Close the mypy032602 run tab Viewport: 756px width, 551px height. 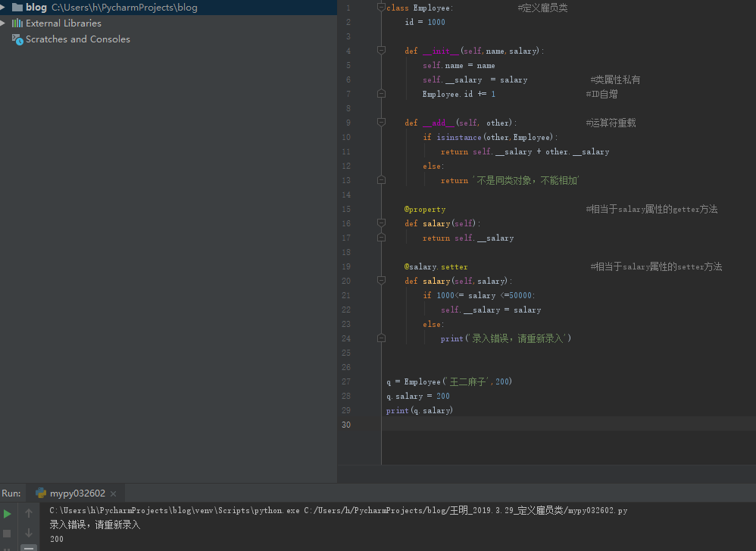pyautogui.click(x=114, y=493)
